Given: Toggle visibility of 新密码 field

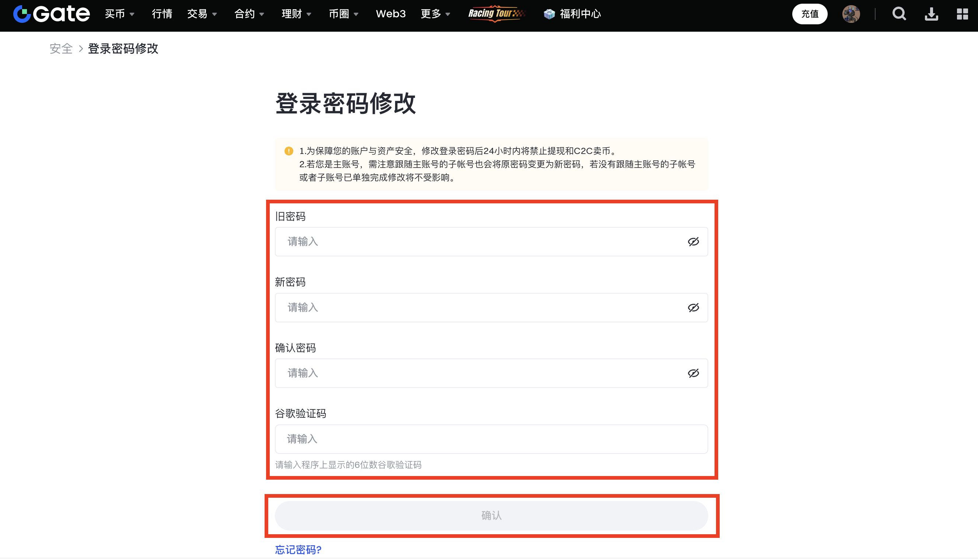Looking at the screenshot, I should pyautogui.click(x=693, y=307).
